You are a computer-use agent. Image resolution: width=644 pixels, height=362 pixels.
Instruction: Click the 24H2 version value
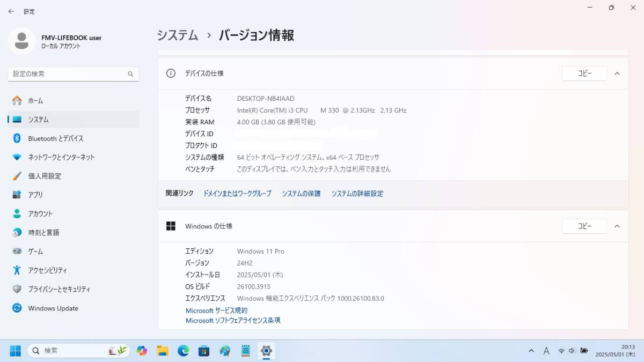pos(245,263)
